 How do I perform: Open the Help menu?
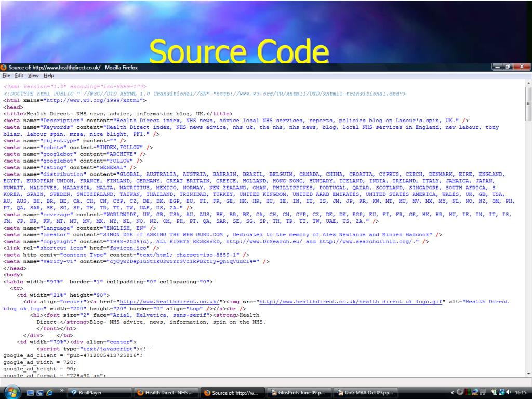(x=48, y=76)
